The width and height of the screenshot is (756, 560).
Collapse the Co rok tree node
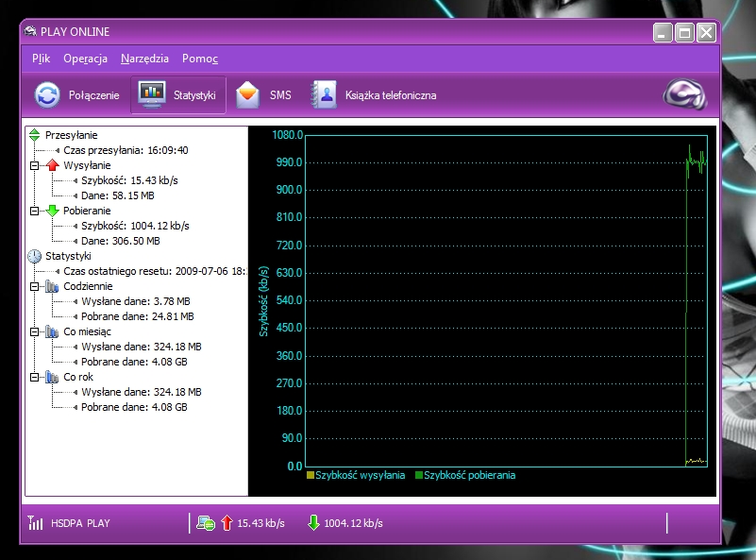35,377
